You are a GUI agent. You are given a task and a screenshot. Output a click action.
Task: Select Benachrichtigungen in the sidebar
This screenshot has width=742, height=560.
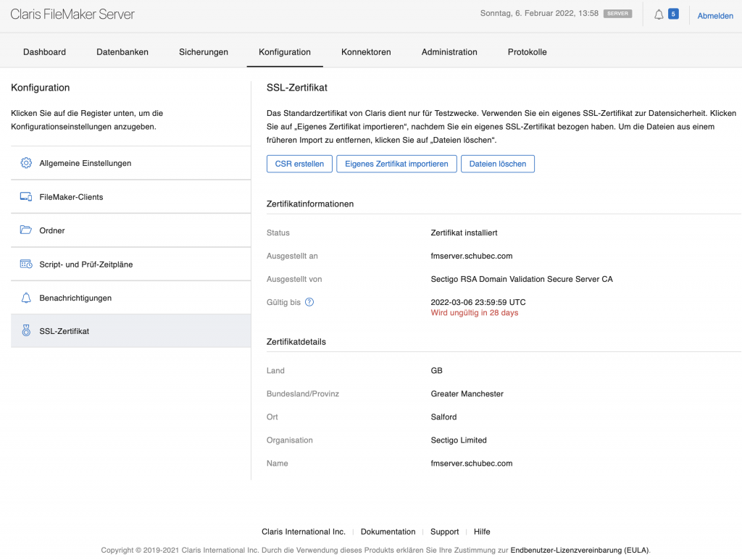130,298
